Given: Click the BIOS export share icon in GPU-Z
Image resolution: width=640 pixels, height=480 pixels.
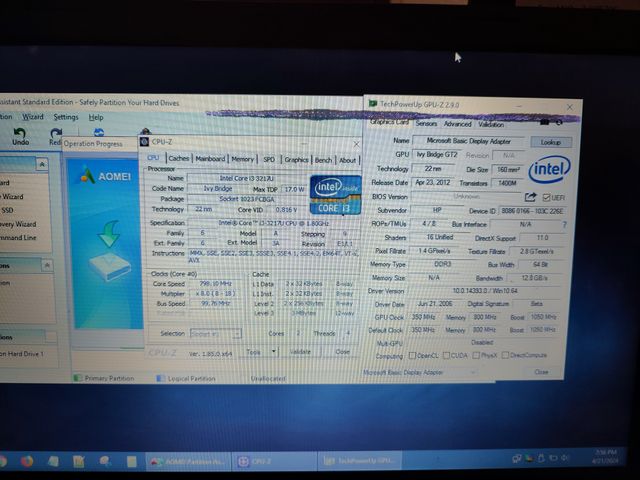Looking at the screenshot, I should [x=530, y=198].
